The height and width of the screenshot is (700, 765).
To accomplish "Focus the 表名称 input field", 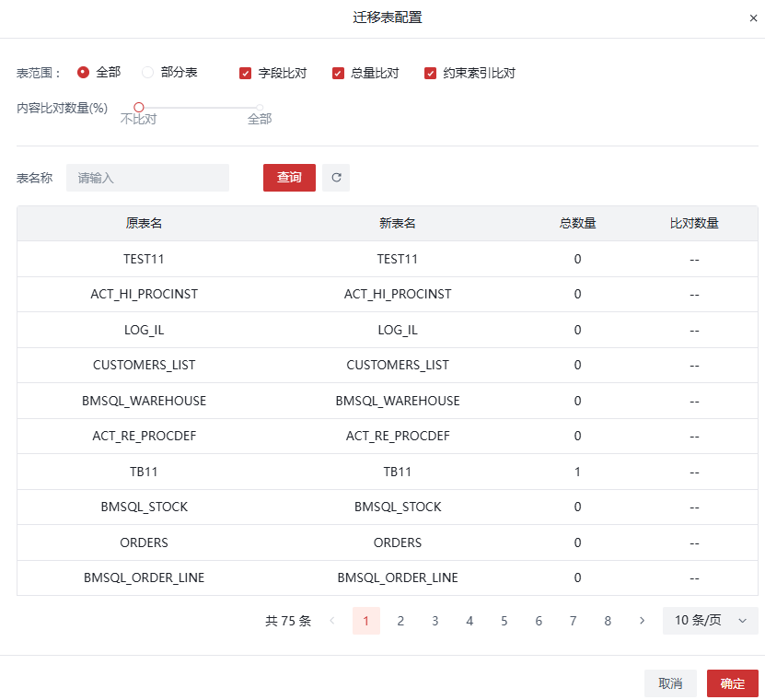I will point(147,178).
